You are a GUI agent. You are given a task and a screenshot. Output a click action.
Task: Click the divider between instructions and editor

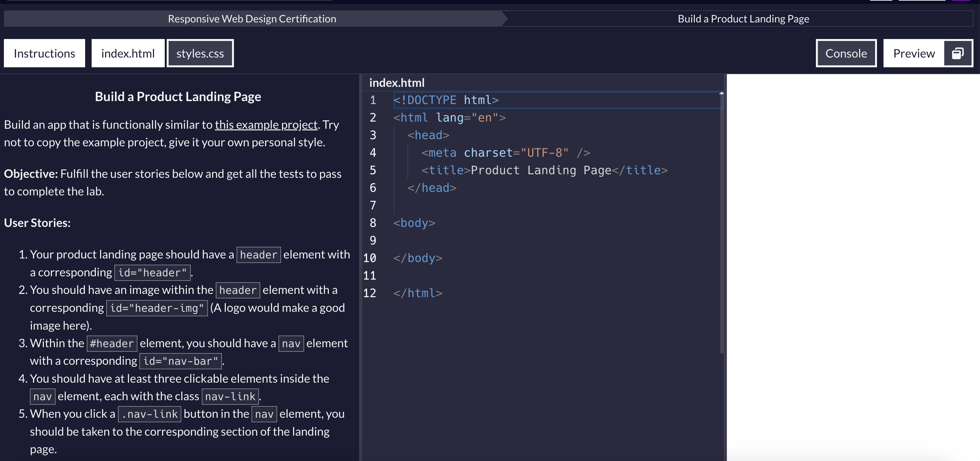coord(360,267)
